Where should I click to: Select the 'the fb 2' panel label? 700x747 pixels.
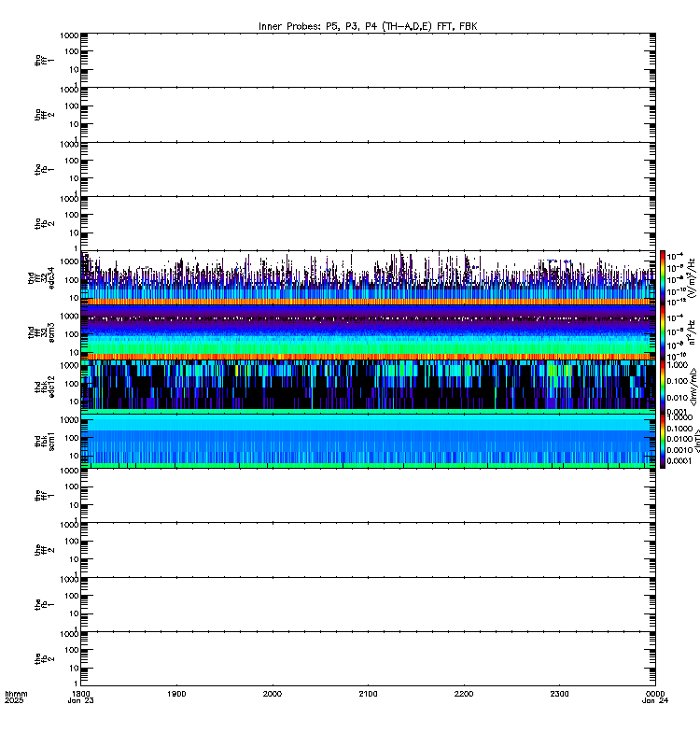44,659
